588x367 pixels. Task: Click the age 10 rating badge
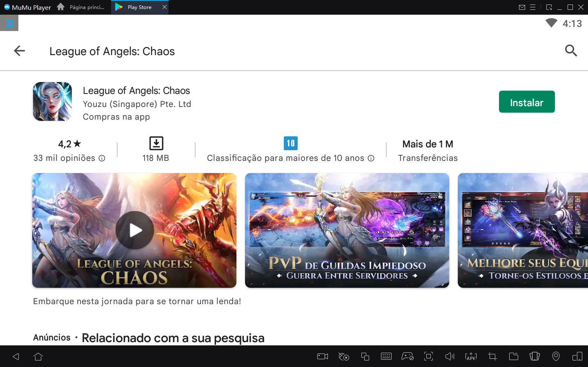291,143
